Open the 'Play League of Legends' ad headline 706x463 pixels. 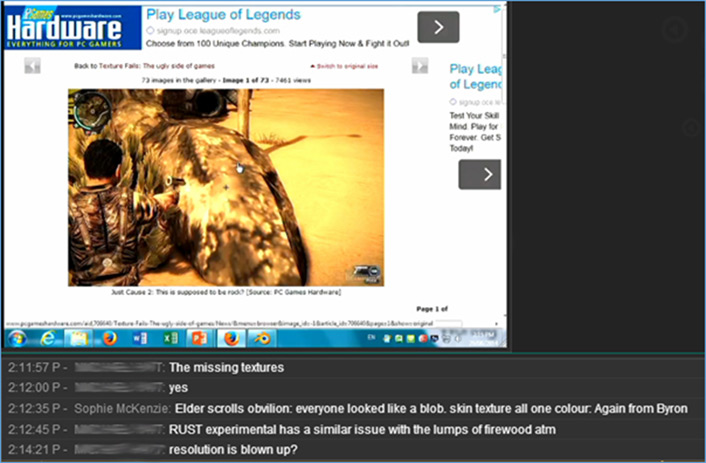(223, 15)
